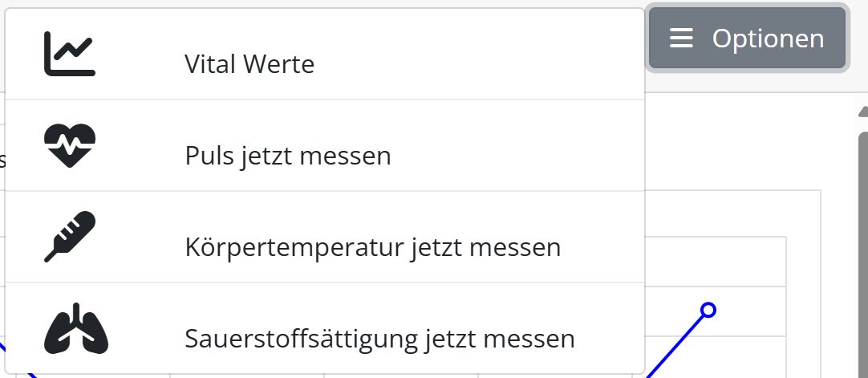Click the hamburger icon in the Optionen button
The height and width of the screenshot is (378, 868).
pyautogui.click(x=681, y=39)
